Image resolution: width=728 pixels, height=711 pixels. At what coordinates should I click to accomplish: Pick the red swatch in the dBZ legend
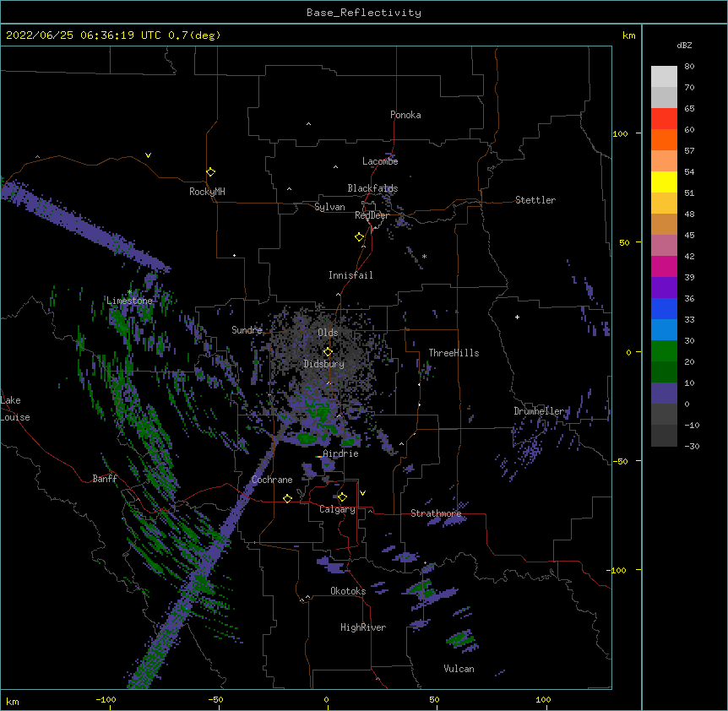pyautogui.click(x=664, y=118)
